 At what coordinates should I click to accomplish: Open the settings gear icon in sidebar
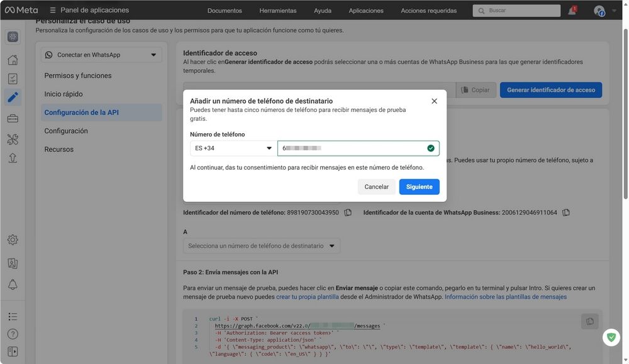click(x=12, y=240)
